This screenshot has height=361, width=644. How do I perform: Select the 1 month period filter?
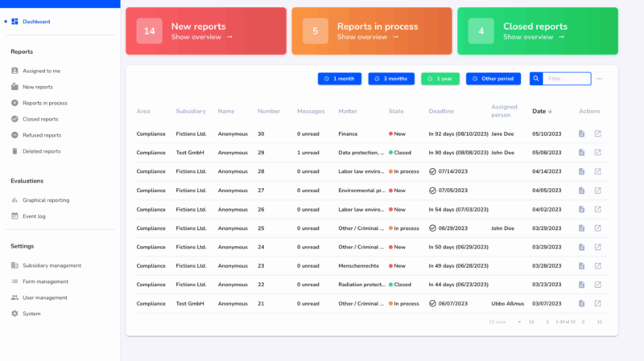[339, 79]
